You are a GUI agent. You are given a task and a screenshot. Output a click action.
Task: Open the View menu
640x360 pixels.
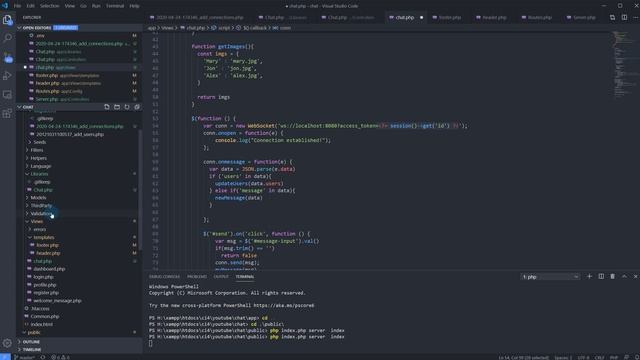pyautogui.click(x=70, y=6)
